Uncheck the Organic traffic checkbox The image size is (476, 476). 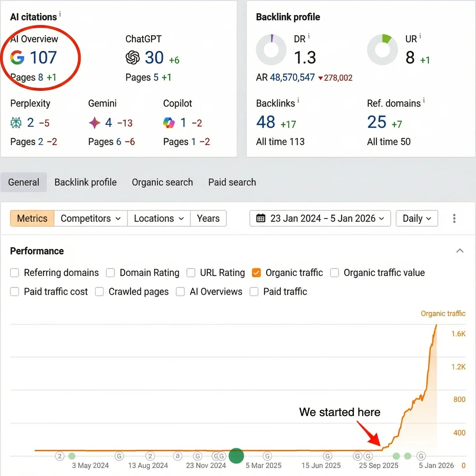pyautogui.click(x=256, y=273)
